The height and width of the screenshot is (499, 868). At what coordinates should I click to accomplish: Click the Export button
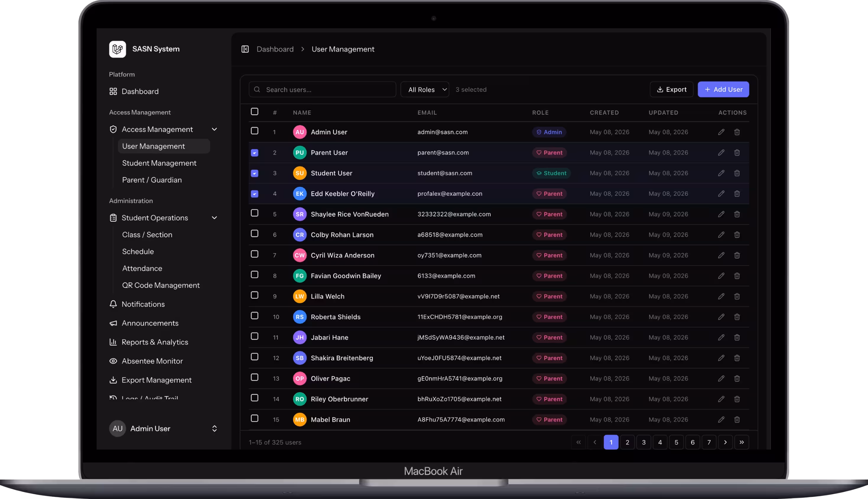[672, 90]
